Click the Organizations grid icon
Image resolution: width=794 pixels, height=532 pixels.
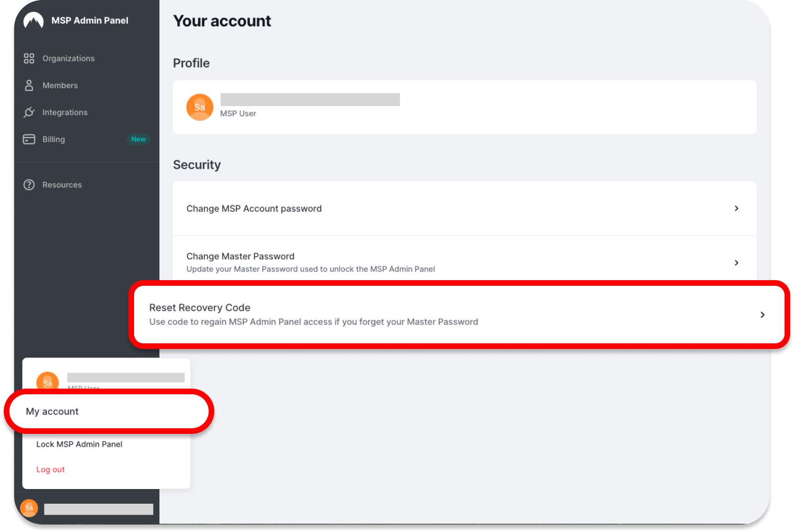click(x=29, y=58)
